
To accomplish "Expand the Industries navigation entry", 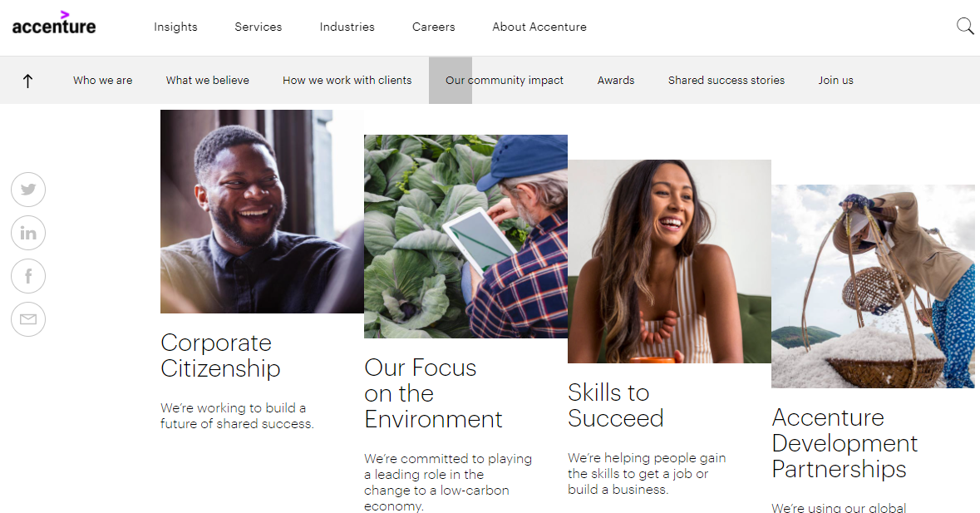I will (x=347, y=27).
